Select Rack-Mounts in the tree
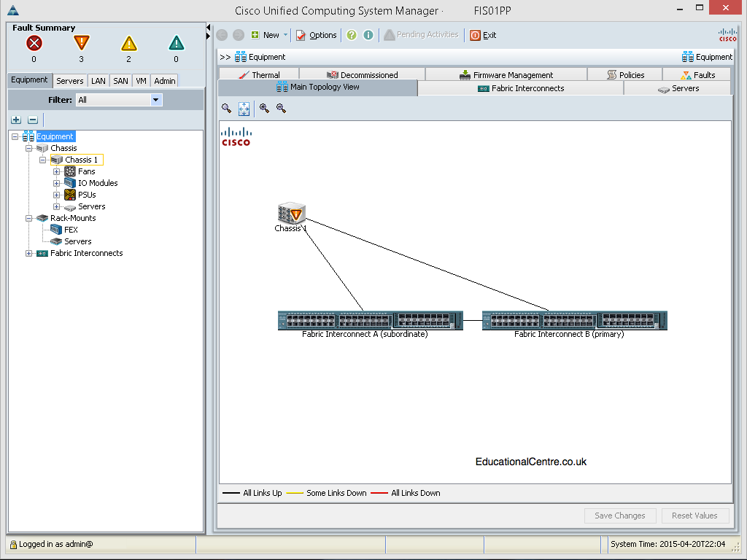 (x=73, y=218)
